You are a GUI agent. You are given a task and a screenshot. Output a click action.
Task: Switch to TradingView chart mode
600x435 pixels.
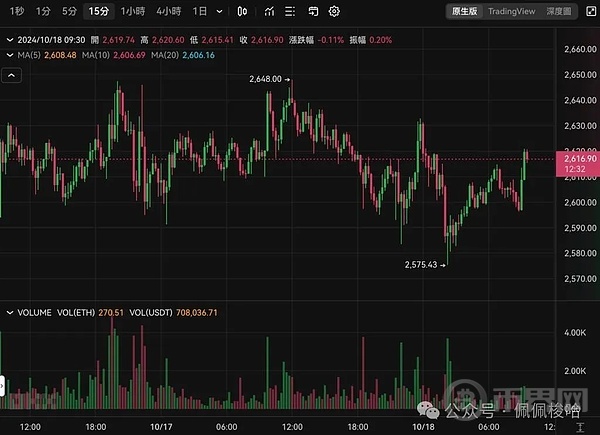512,11
